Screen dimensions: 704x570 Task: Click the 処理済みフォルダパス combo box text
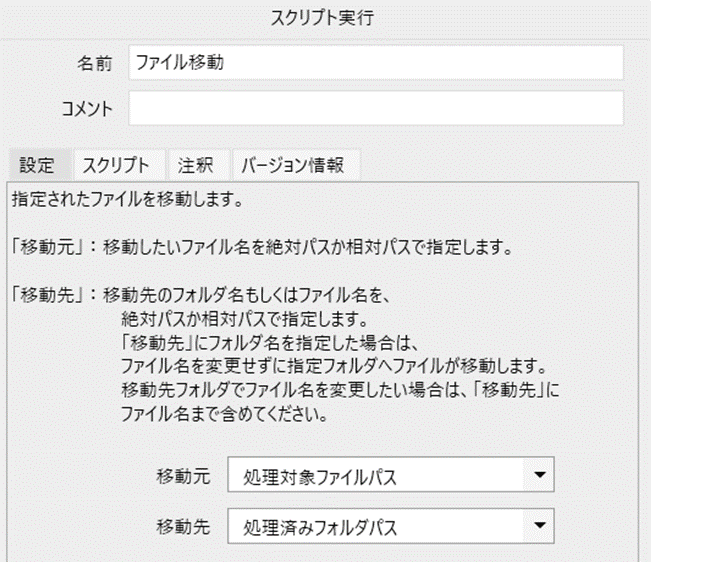(320, 528)
